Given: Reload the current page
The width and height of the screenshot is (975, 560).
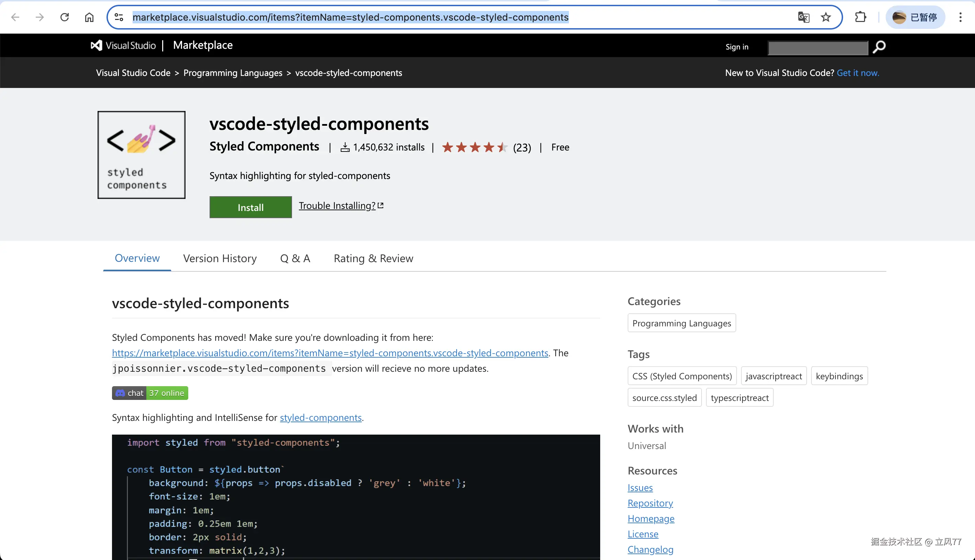Looking at the screenshot, I should click(x=65, y=17).
